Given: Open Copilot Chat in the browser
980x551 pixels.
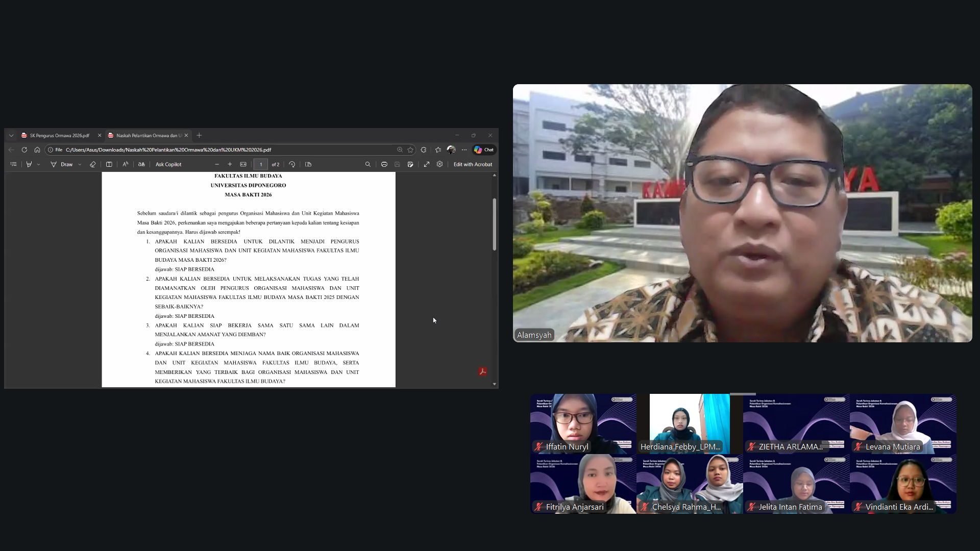Looking at the screenshot, I should 483,149.
